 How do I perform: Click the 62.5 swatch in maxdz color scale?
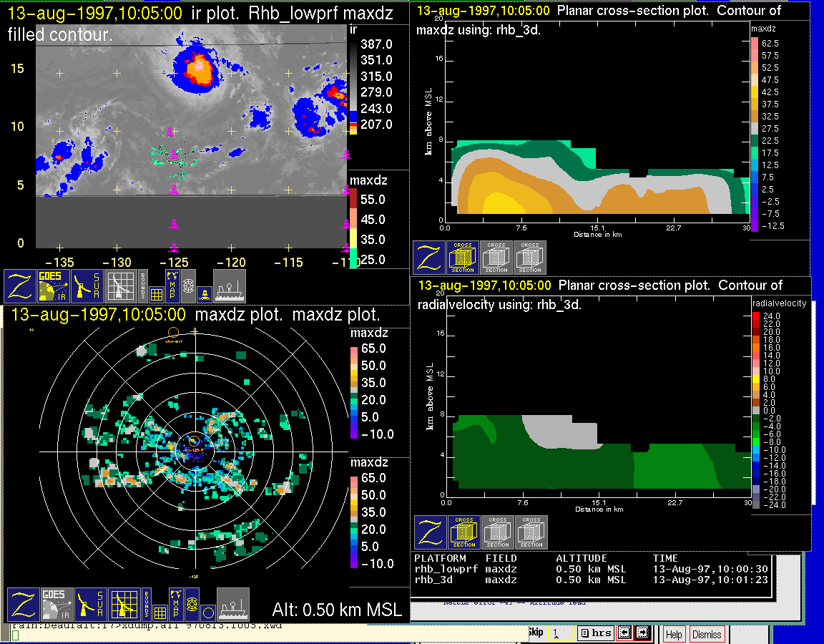(x=755, y=44)
